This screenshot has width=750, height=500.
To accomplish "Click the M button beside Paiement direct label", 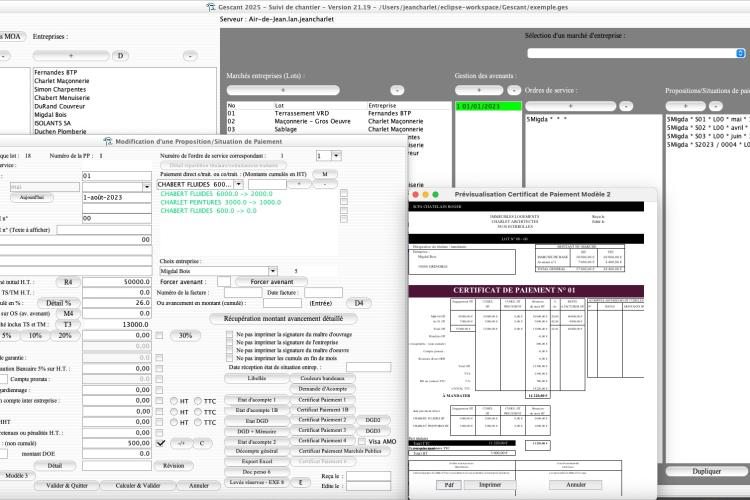I will pos(325,174).
